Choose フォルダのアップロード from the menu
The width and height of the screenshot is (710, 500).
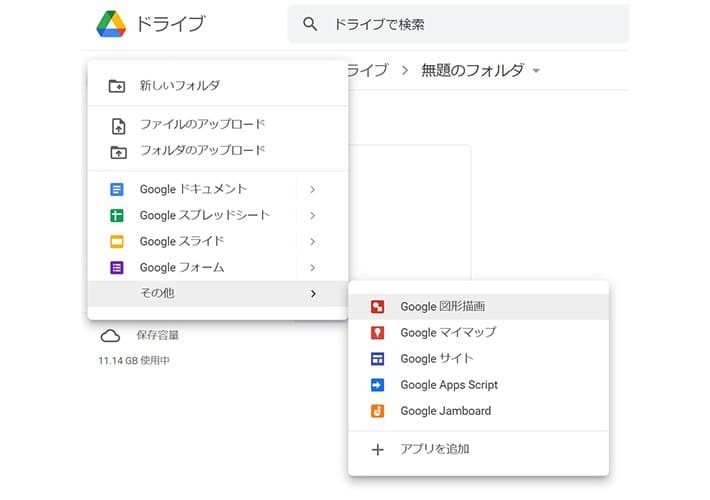(218, 150)
